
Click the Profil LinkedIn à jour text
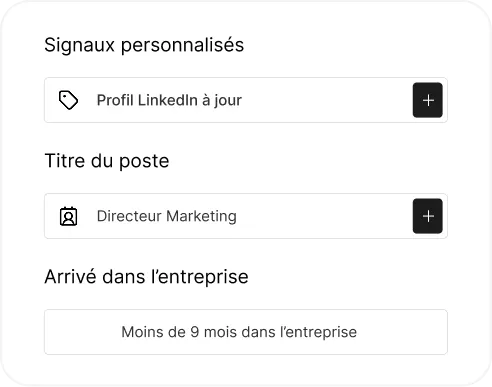(x=169, y=100)
